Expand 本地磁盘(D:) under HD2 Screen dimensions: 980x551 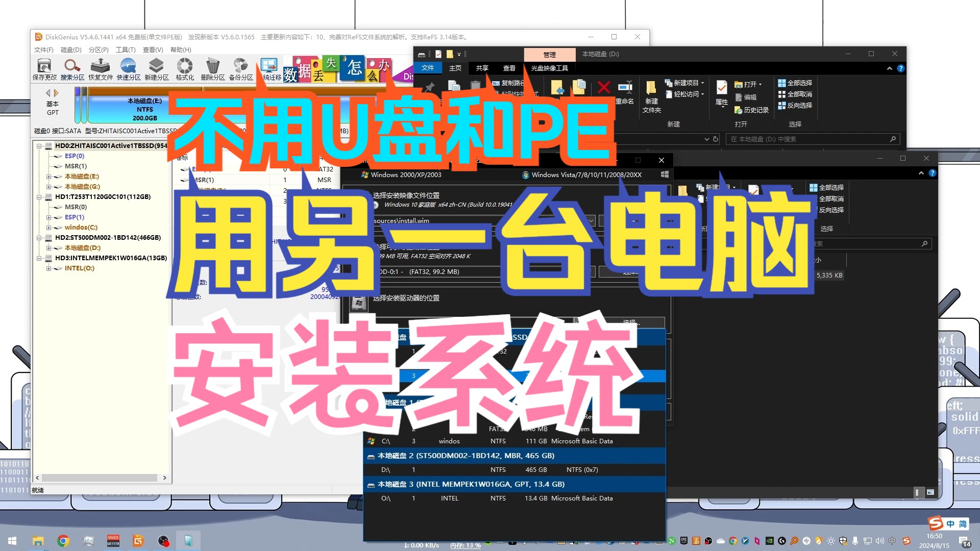[48, 247]
